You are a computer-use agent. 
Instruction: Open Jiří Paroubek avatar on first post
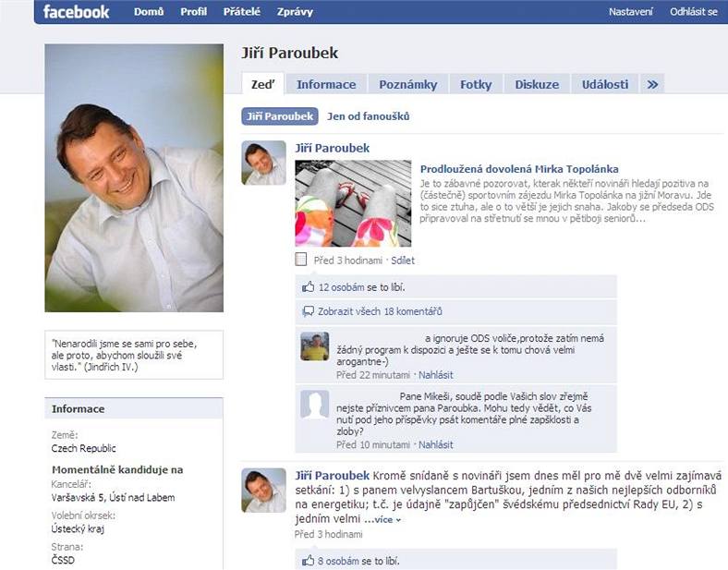coord(263,163)
